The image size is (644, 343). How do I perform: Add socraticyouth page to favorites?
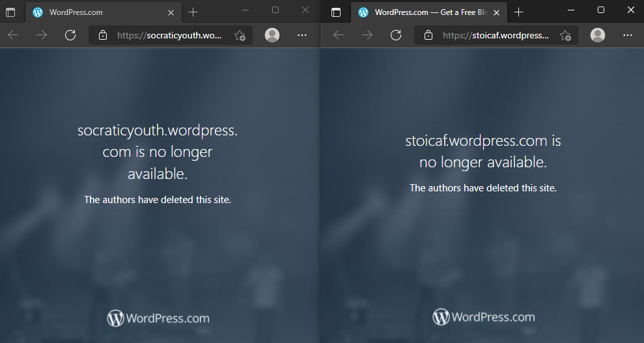click(x=240, y=36)
